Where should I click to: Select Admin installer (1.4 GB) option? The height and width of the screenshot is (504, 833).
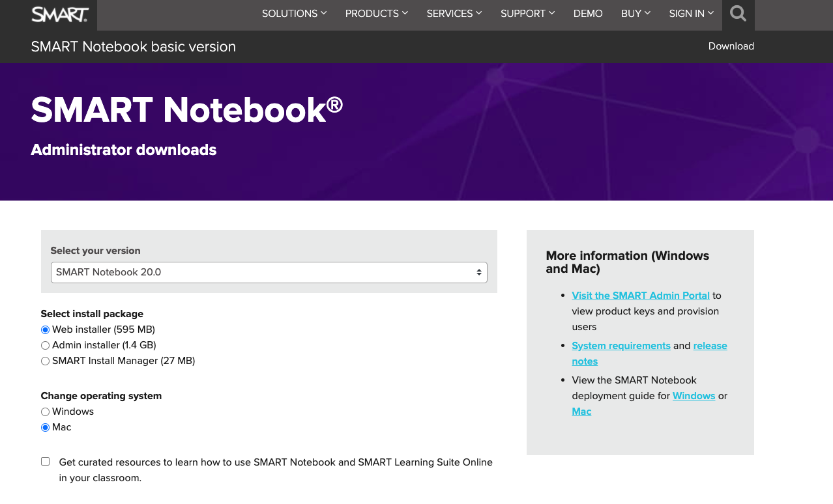[45, 345]
